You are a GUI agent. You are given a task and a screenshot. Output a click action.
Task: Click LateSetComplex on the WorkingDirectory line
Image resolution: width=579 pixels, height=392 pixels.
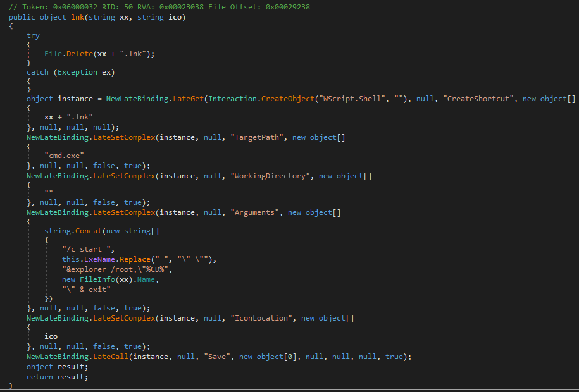pyautogui.click(x=124, y=176)
